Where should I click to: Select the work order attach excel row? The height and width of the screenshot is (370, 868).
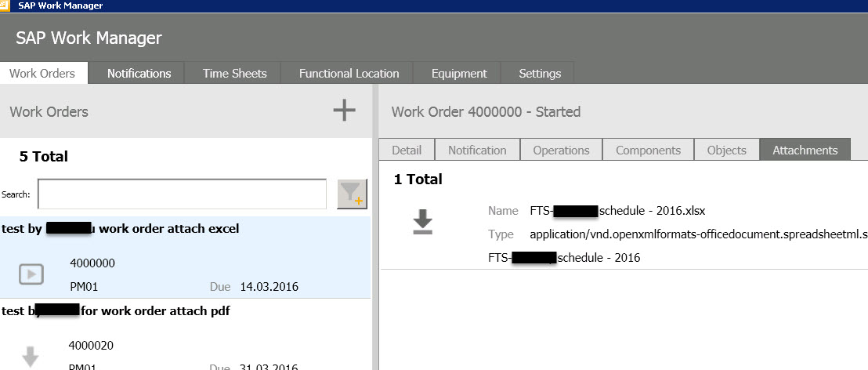tap(186, 257)
